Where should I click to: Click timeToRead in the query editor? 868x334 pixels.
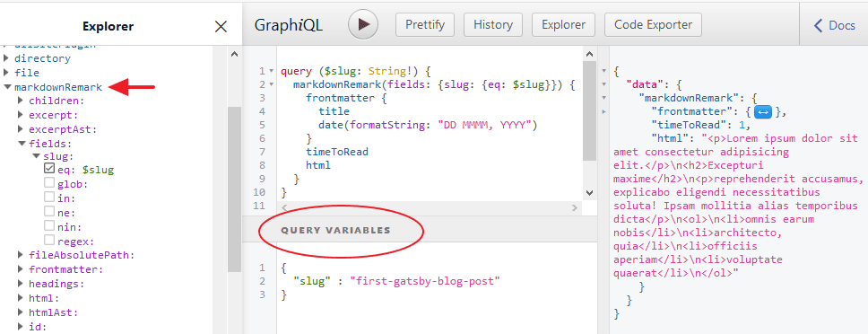tap(337, 152)
